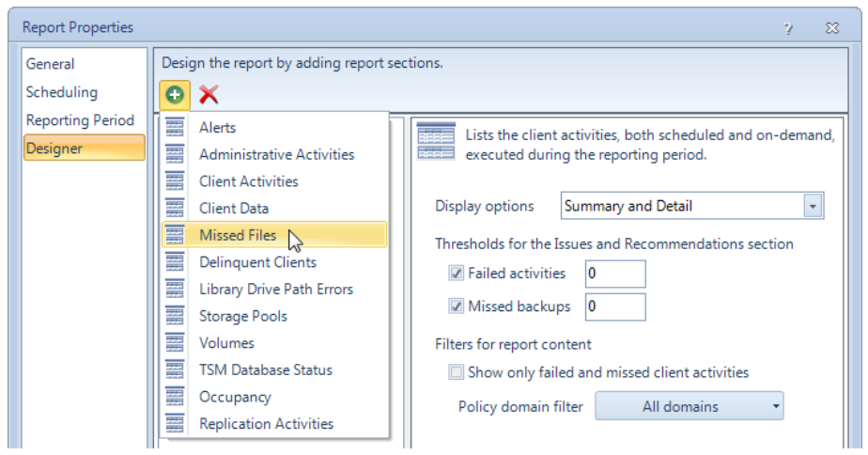Viewport: 868px width, 455px height.
Task: Click the green add report section icon
Action: coord(175,95)
